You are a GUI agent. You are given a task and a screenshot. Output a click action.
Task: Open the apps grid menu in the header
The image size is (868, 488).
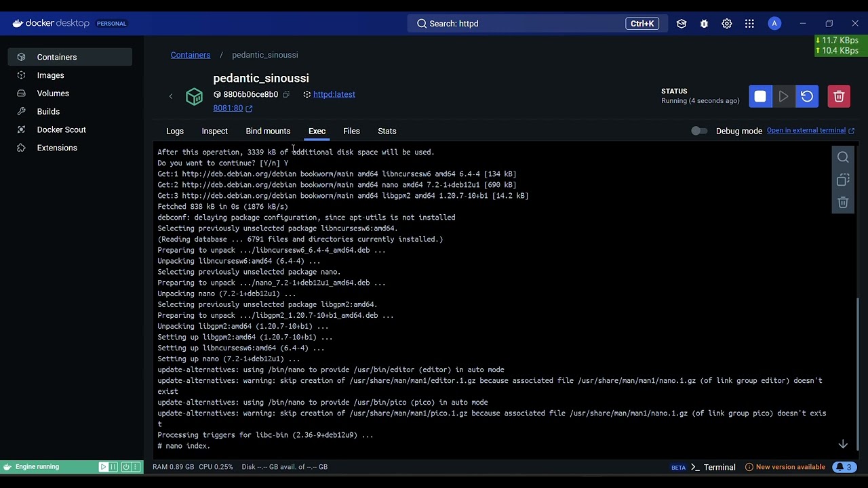pos(749,24)
